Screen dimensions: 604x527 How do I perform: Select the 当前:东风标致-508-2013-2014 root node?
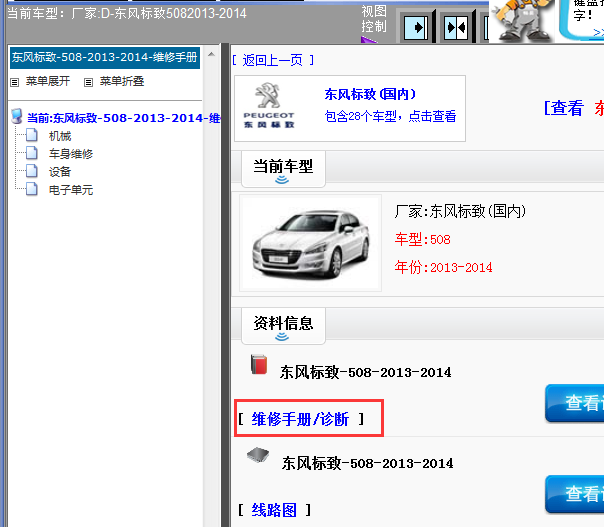(x=123, y=118)
